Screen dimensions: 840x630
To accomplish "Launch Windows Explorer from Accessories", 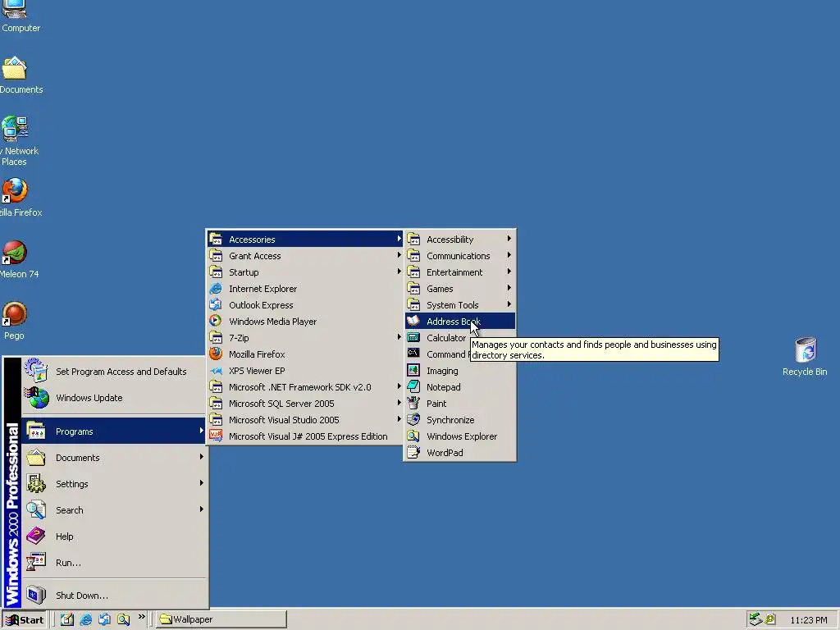I will coord(460,436).
